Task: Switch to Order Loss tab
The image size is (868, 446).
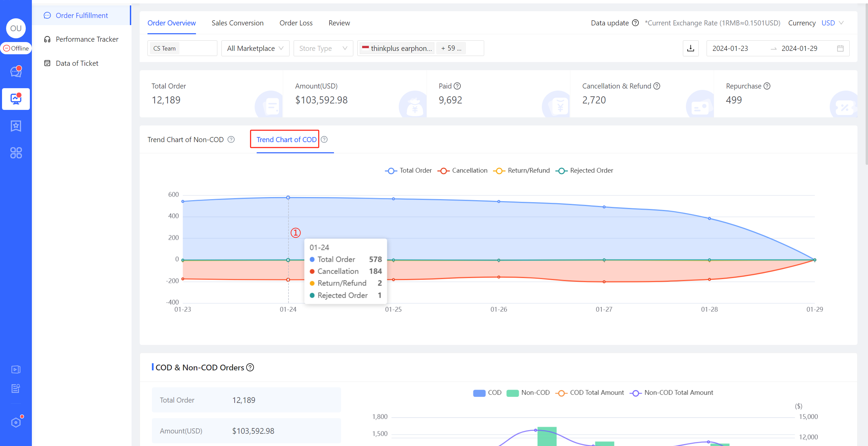Action: 296,23
